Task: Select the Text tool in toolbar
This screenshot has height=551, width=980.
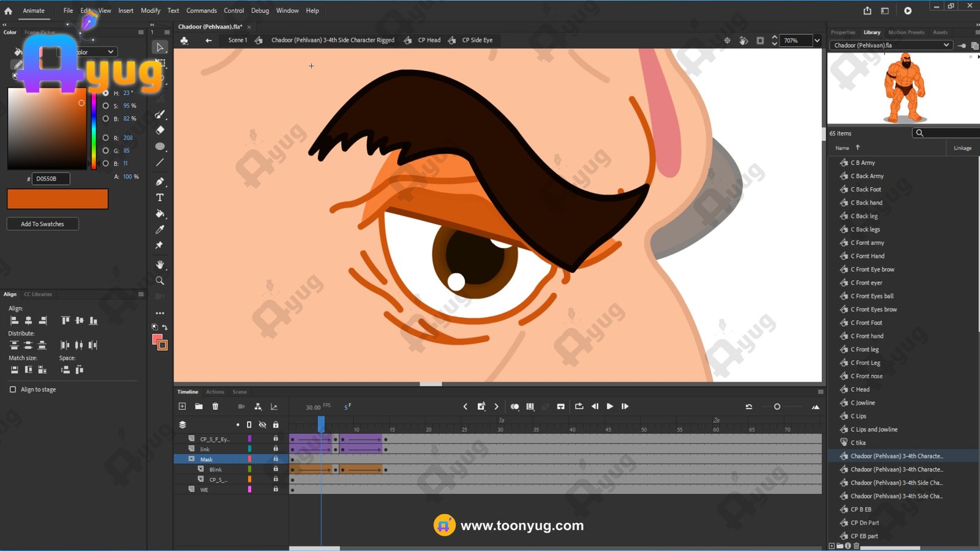Action: 160,198
